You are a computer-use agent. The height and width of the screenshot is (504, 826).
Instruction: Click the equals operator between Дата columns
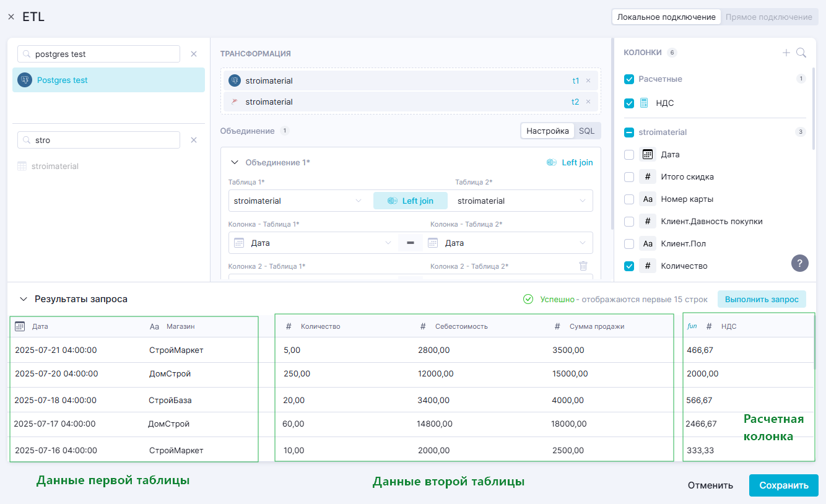[410, 243]
